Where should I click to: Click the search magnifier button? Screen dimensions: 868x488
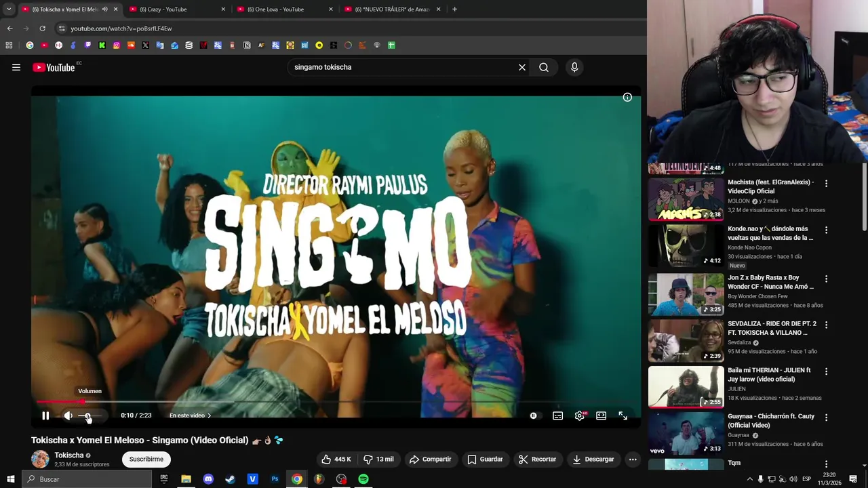[x=544, y=67]
